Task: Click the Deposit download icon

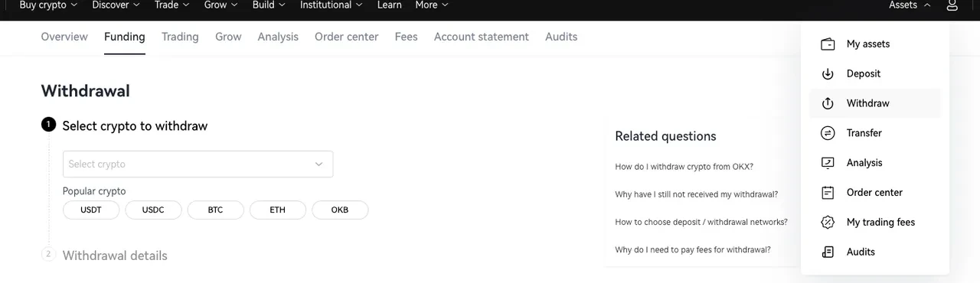Action: [828, 74]
